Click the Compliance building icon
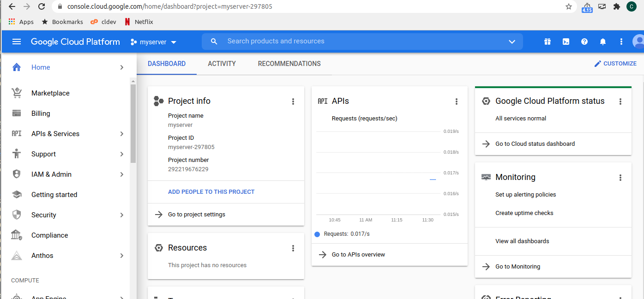644x299 pixels. [x=17, y=235]
